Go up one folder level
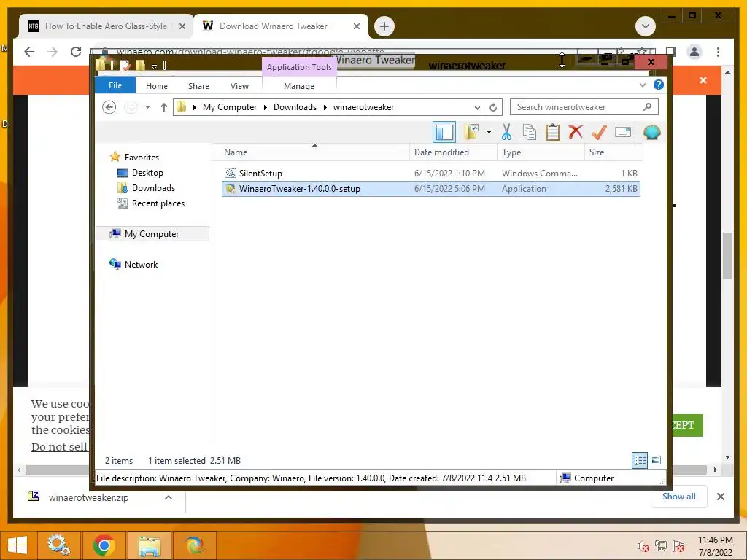Screen dimensions: 747x560 [164, 107]
